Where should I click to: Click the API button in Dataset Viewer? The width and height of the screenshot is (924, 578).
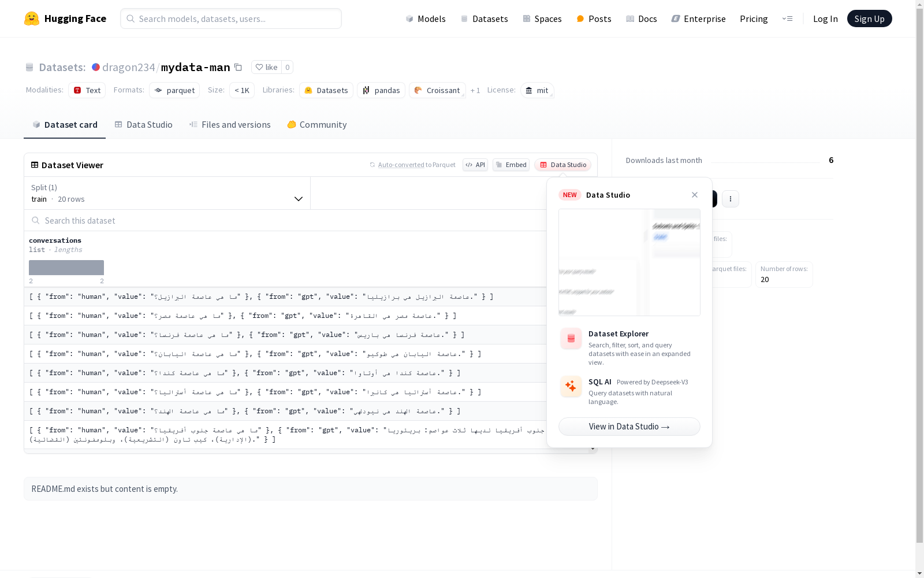(475, 165)
